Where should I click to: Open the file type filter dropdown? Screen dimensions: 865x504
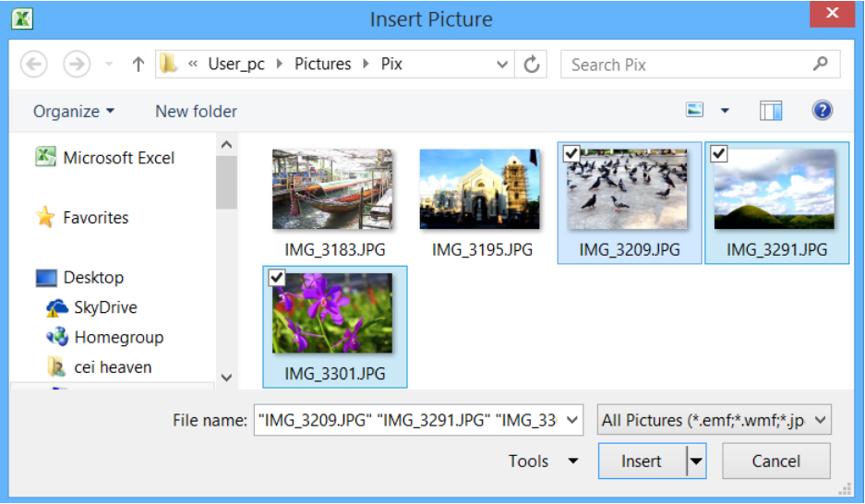714,420
